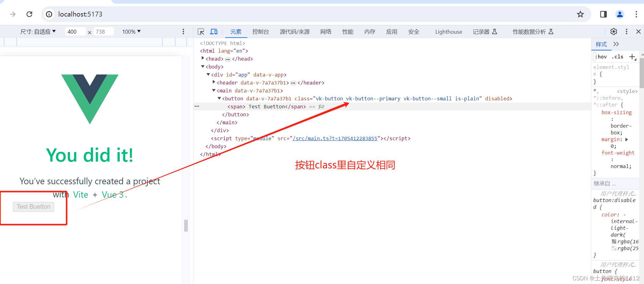Bookmark this page with star icon
The height and width of the screenshot is (284, 644).
(x=580, y=14)
